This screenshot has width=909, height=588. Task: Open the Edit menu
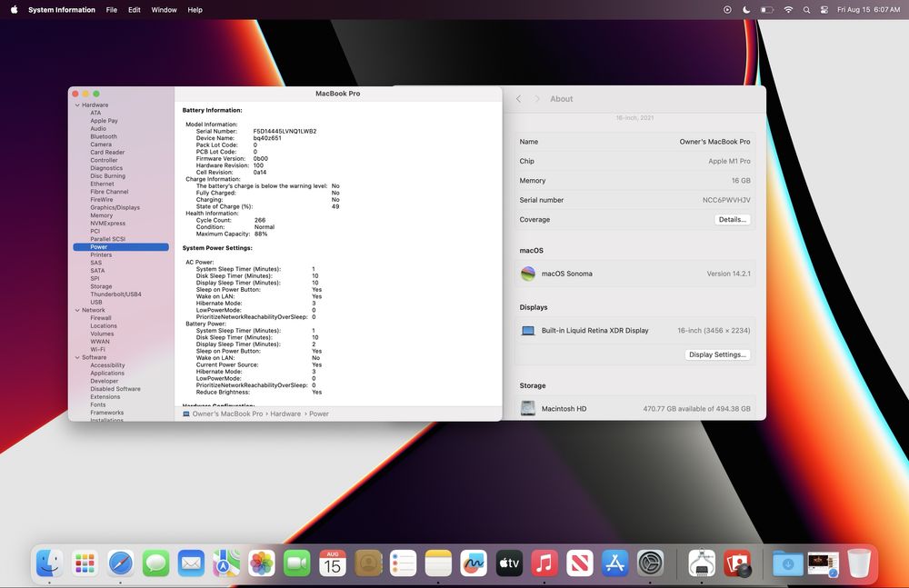click(135, 10)
